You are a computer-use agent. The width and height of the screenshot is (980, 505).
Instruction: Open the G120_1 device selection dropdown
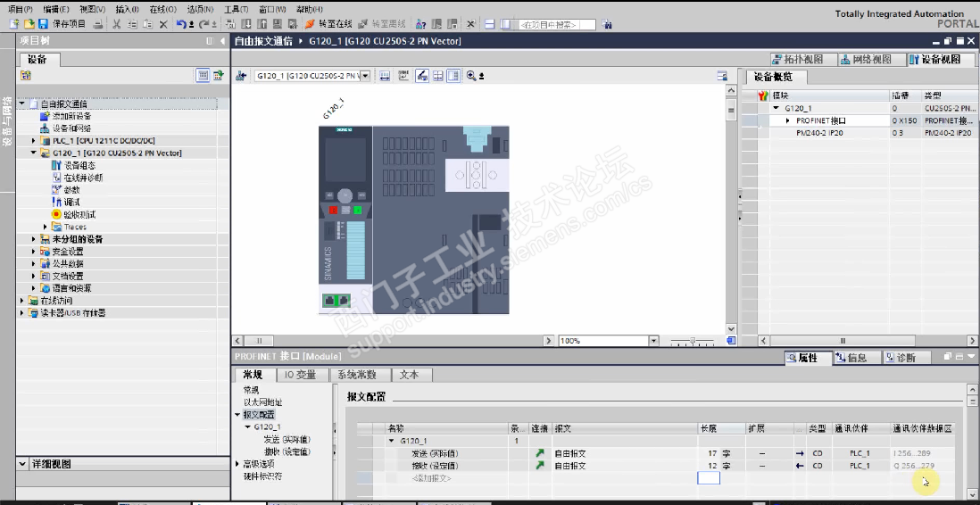point(365,76)
